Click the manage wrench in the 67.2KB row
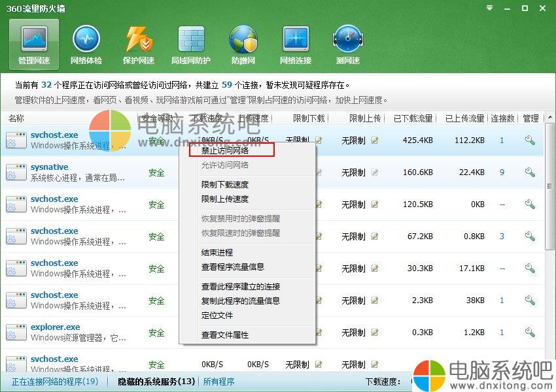 point(530,237)
